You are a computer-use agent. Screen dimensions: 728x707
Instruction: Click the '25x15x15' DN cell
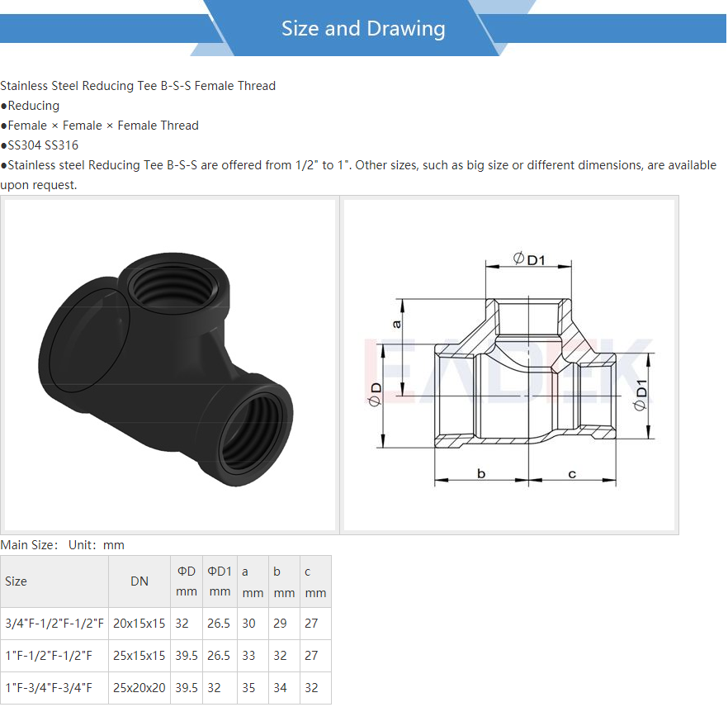139,656
